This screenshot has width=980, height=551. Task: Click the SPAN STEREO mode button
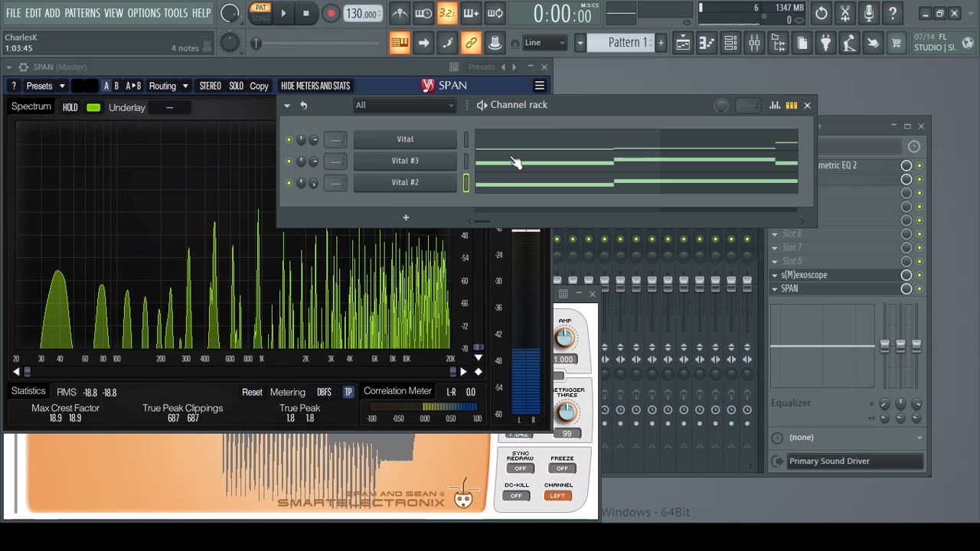tap(210, 86)
